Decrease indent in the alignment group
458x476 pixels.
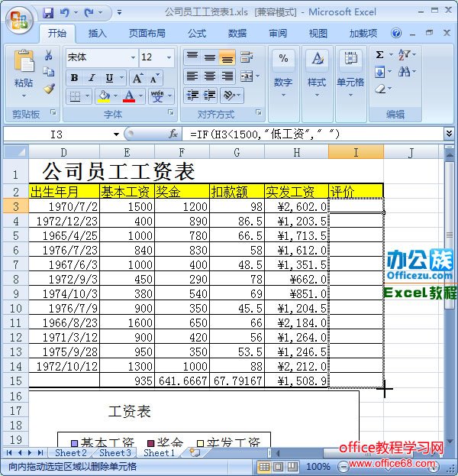pos(192,96)
